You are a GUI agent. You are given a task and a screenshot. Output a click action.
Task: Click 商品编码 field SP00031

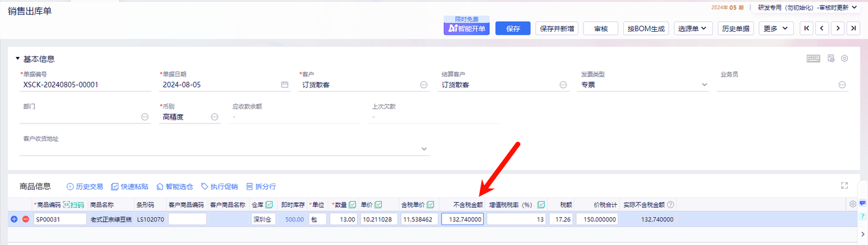tap(60, 219)
